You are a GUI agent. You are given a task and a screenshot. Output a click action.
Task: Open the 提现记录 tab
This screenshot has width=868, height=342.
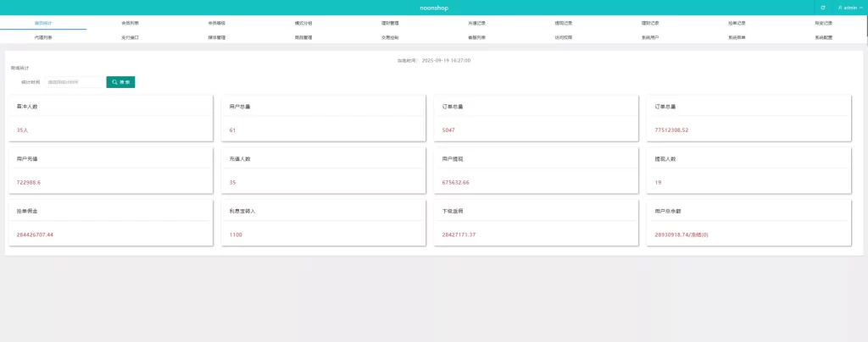[564, 23]
